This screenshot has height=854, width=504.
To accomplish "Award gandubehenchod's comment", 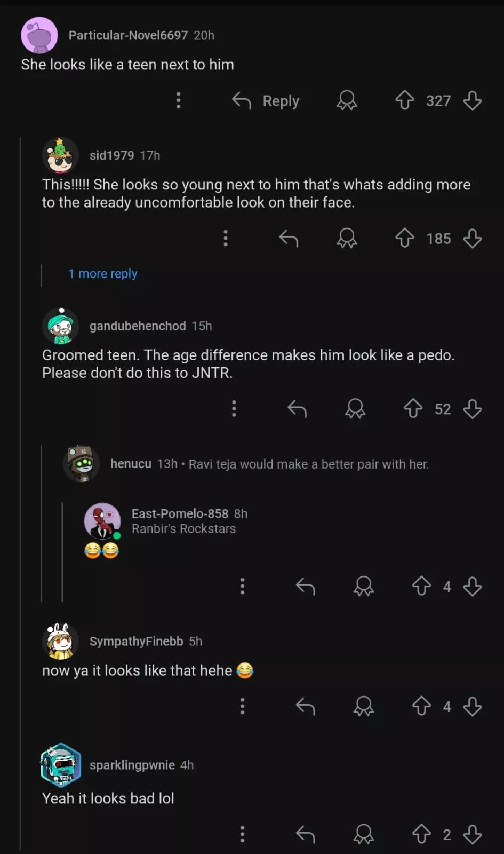I will coord(355,409).
